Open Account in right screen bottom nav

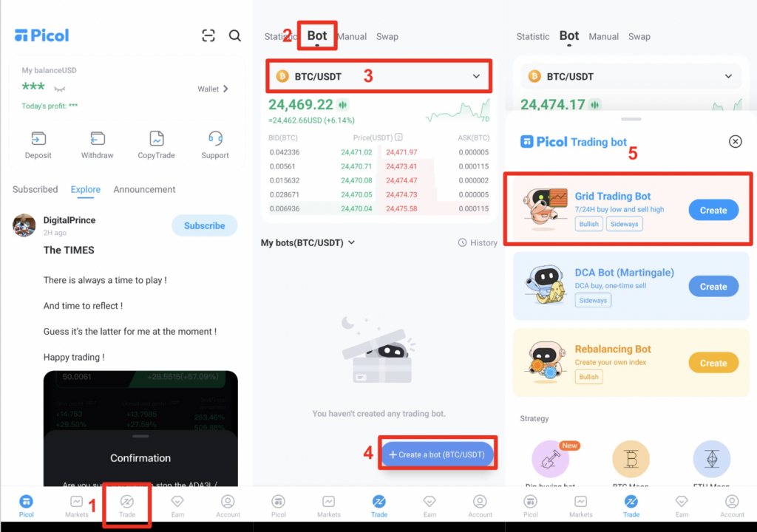(x=732, y=506)
